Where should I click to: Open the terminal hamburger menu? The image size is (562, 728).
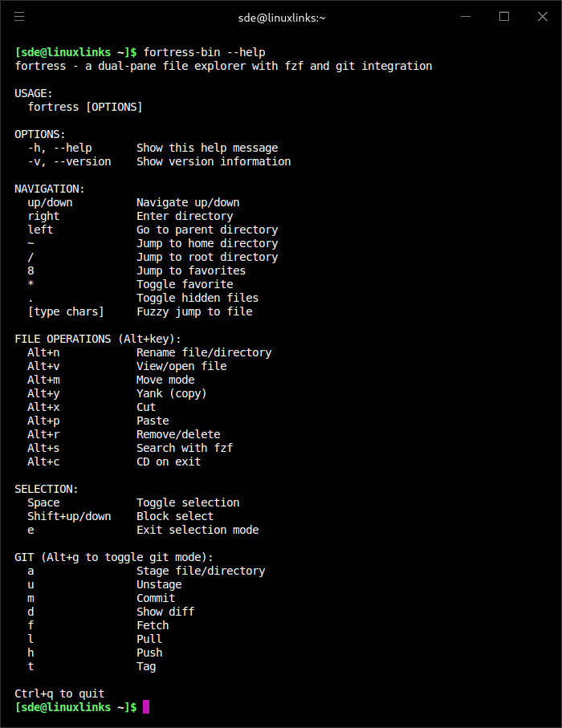[x=19, y=16]
